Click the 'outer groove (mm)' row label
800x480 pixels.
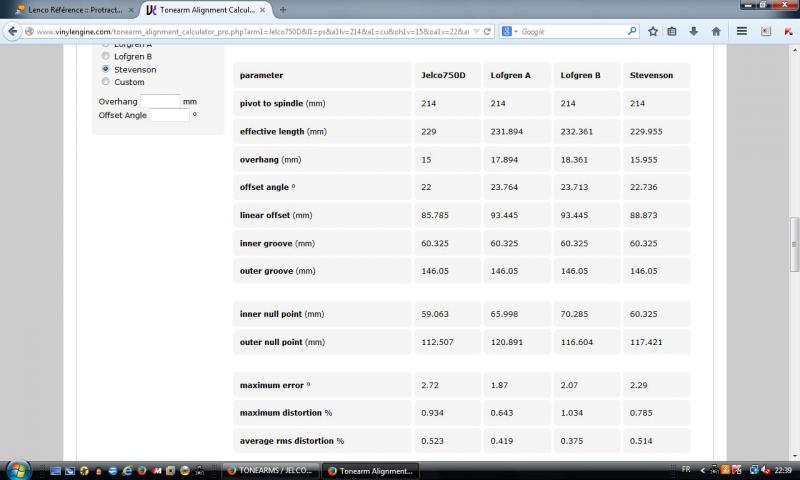click(278, 271)
